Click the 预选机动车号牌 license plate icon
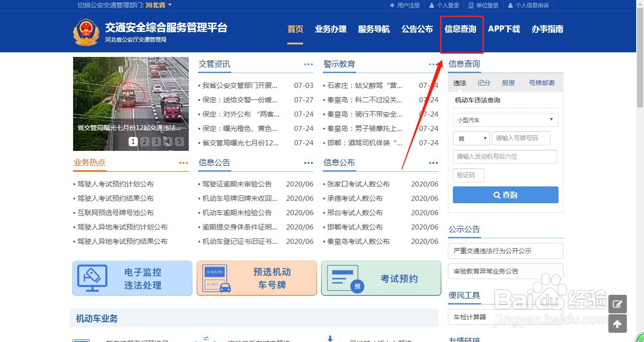 click(217, 278)
